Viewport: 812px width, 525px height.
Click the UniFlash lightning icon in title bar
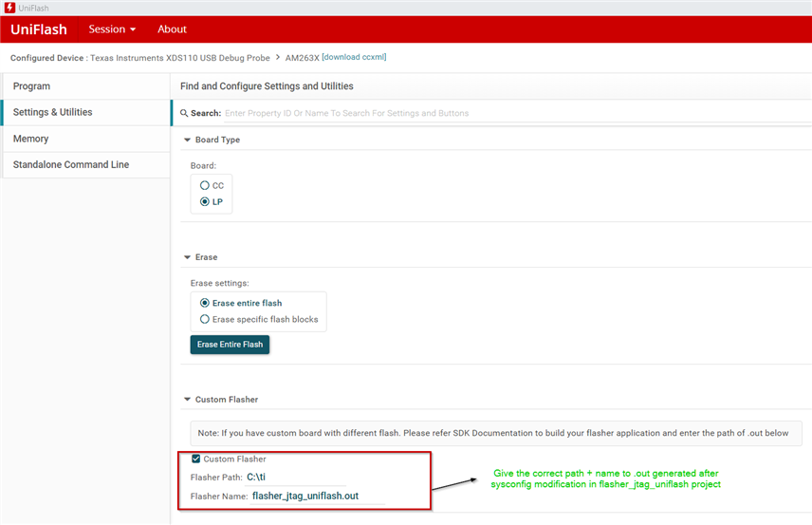click(x=9, y=8)
